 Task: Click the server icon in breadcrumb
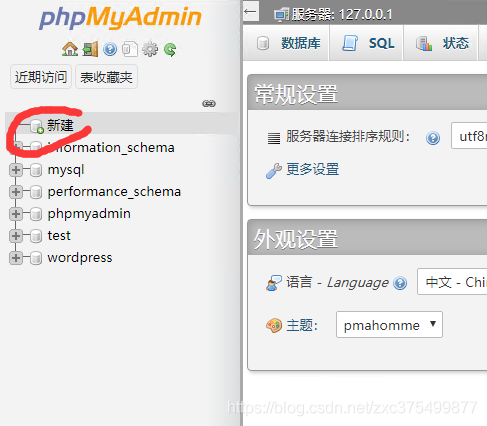(281, 15)
